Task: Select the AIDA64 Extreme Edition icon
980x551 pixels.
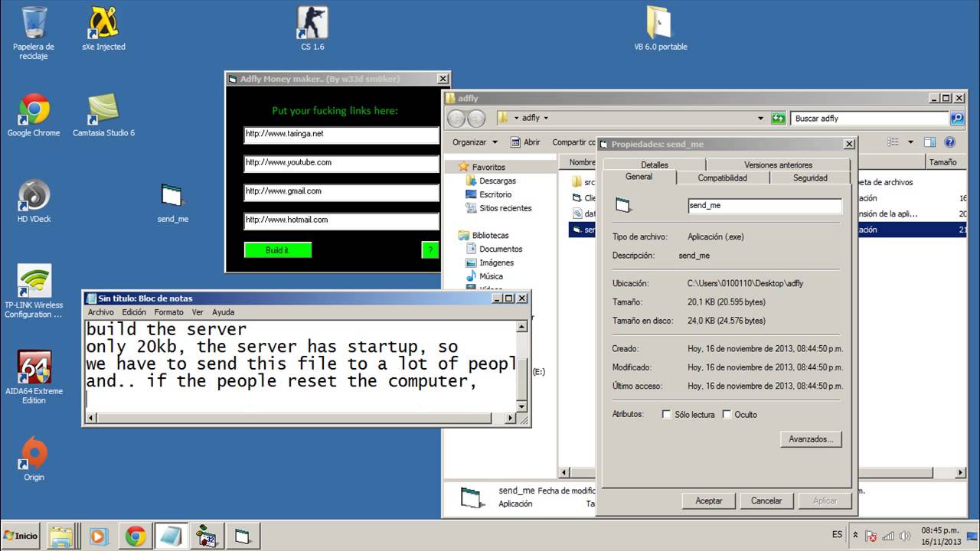Action: pyautogui.click(x=34, y=378)
